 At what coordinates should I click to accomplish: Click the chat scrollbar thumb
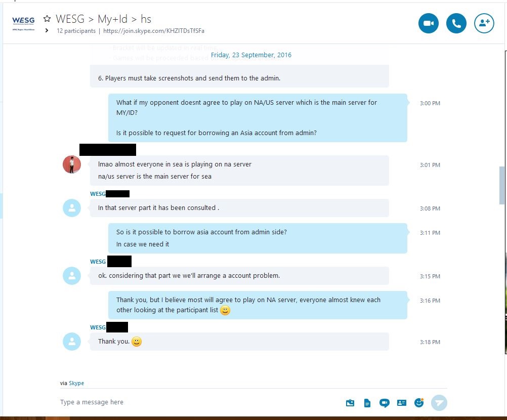click(501, 185)
